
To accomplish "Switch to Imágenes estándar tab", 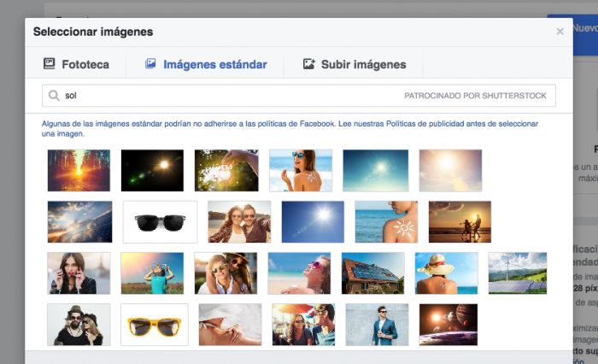I will pos(205,64).
